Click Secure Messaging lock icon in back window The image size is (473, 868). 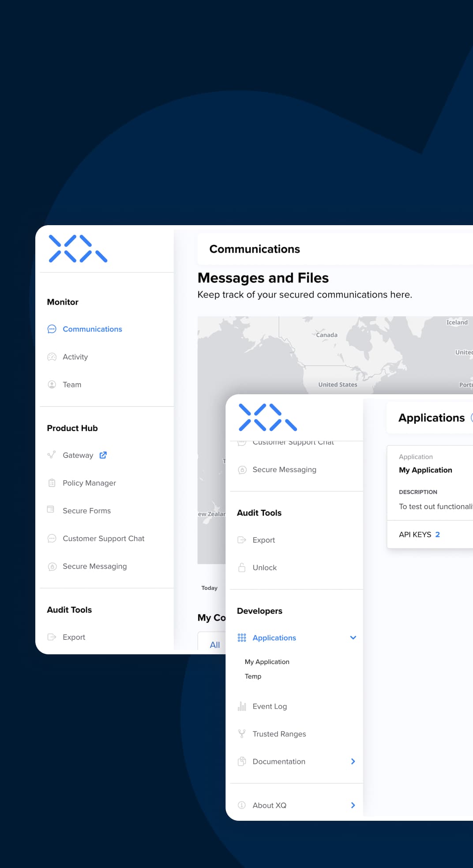(x=52, y=566)
